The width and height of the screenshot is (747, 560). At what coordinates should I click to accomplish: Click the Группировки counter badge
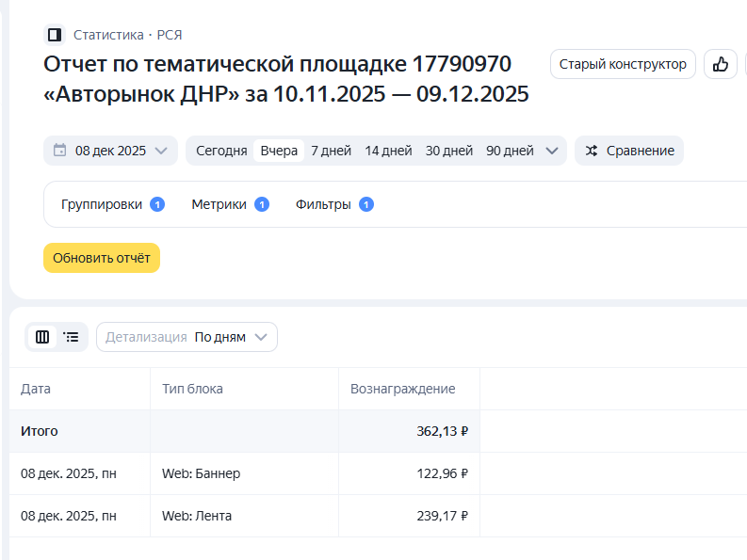[x=157, y=204]
